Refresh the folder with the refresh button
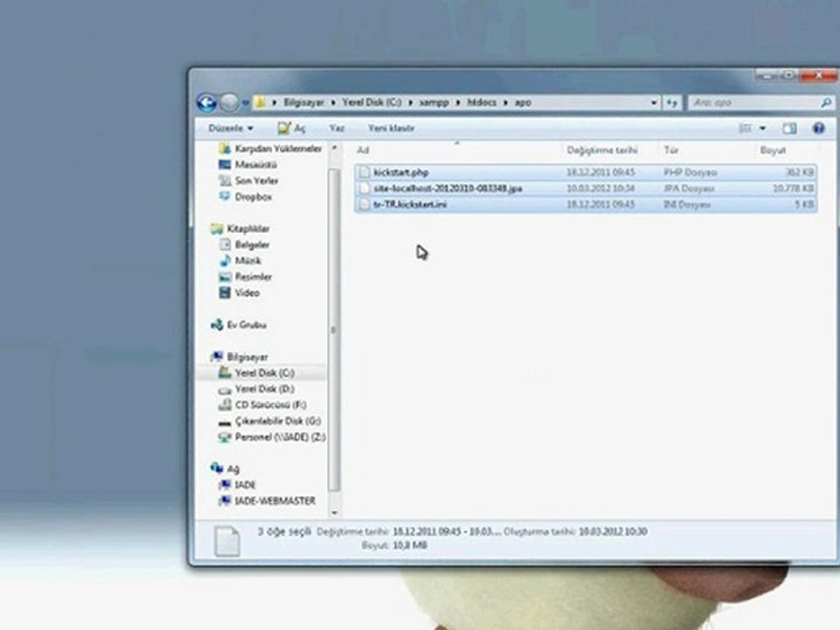This screenshot has width=840, height=630. pos(672,103)
